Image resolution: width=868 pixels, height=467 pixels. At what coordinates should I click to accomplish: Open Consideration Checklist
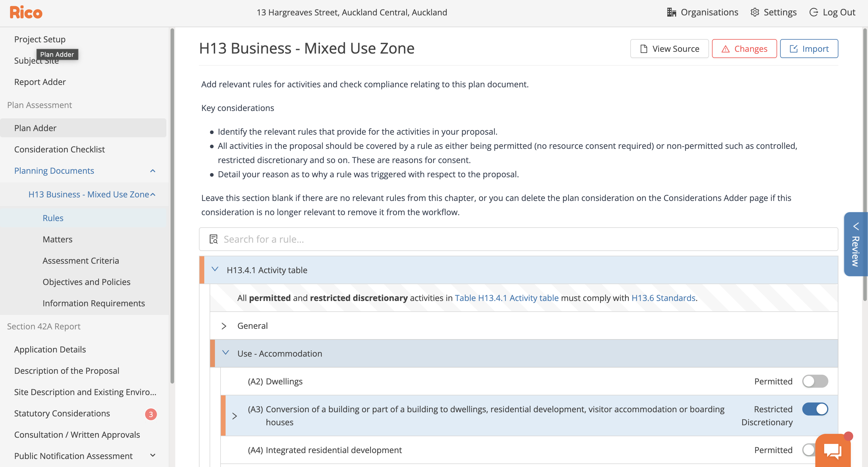point(59,149)
